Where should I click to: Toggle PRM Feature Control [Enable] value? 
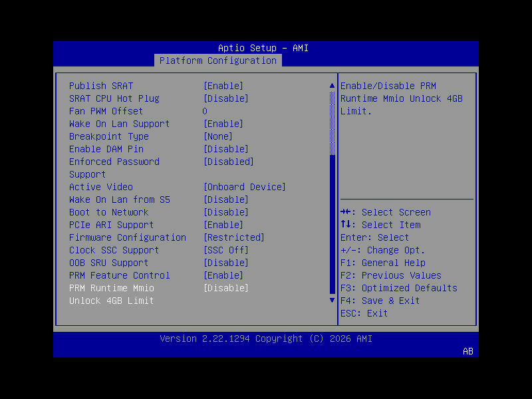pyautogui.click(x=223, y=275)
